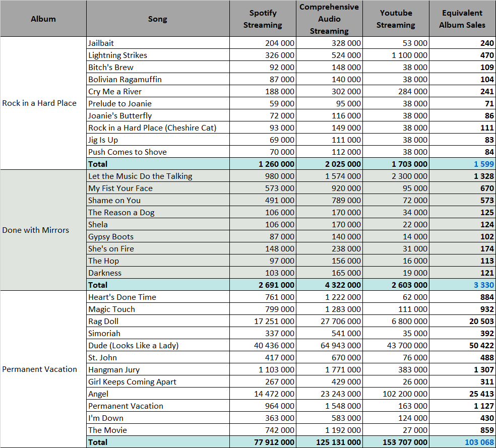Select the Heart's Done Time cell
This screenshot has height=448, width=496.
[x=158, y=297]
